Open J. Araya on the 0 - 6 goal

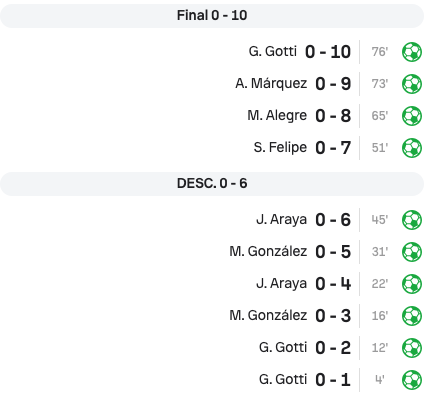[281, 219]
